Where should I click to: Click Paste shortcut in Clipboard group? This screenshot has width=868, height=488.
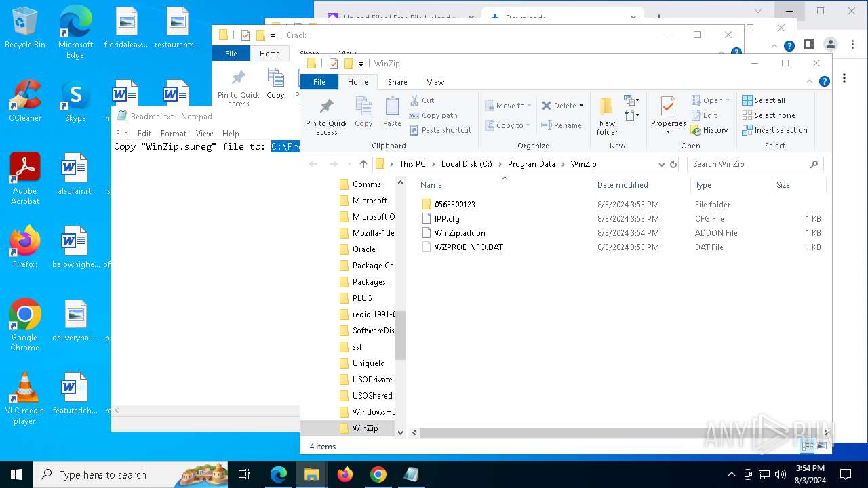coord(440,130)
